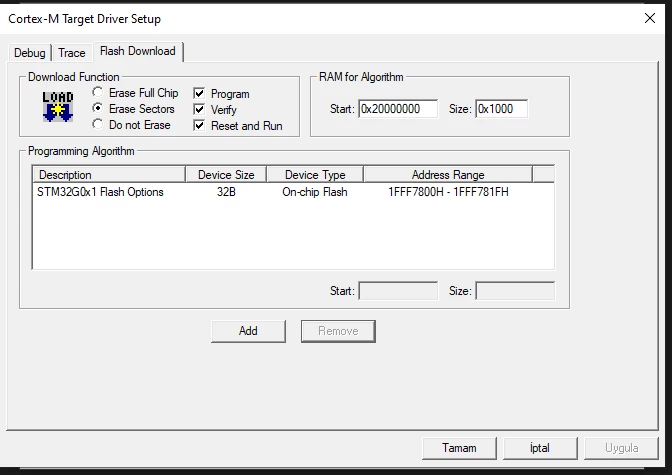Close the Cortex-M Target Driver Setup dialog
This screenshot has width=672, height=475.
pyautogui.click(x=650, y=18)
